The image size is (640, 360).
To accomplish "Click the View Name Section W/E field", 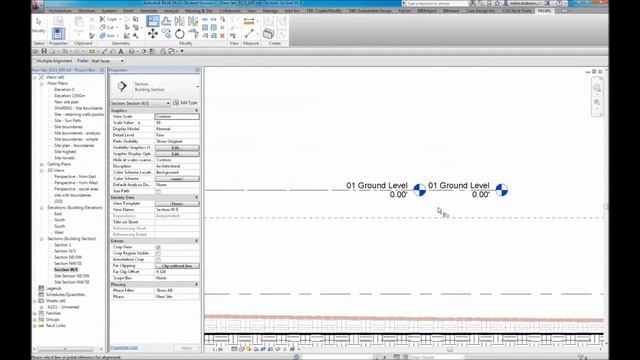I will coord(177,210).
